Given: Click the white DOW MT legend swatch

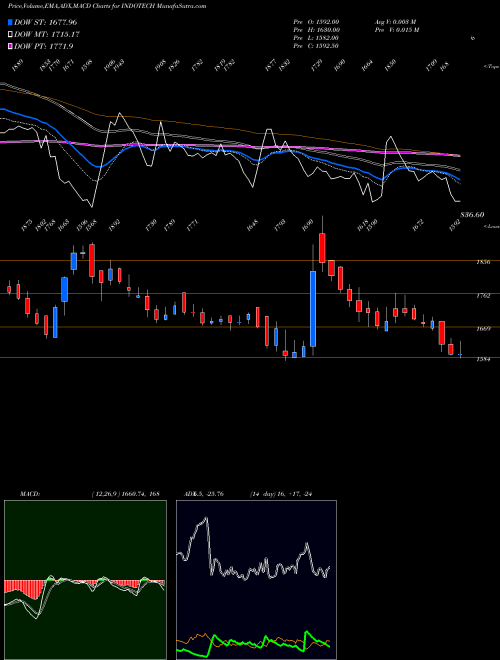Looking at the screenshot, I should coord(11,34).
